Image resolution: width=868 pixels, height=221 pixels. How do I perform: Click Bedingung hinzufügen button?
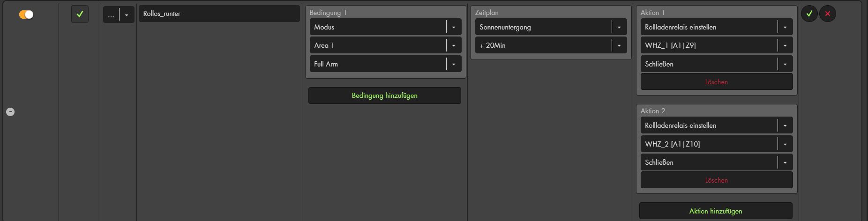coord(384,96)
